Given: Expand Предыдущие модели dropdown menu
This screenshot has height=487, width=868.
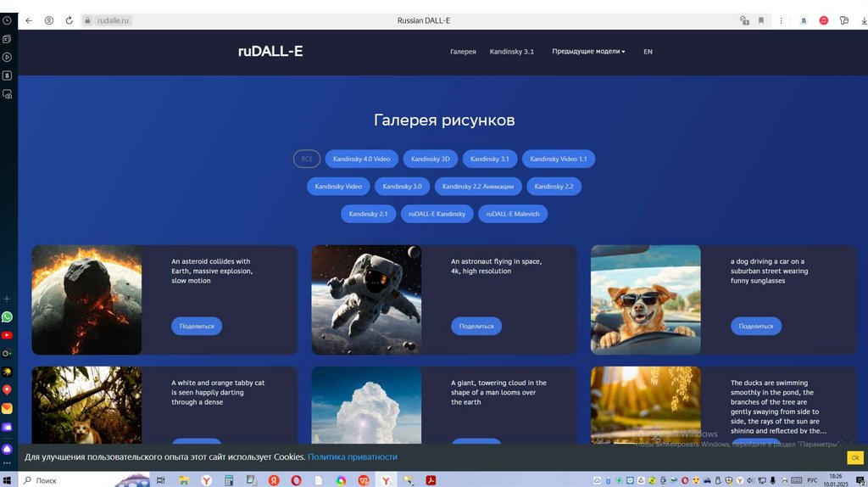Looking at the screenshot, I should [x=588, y=51].
